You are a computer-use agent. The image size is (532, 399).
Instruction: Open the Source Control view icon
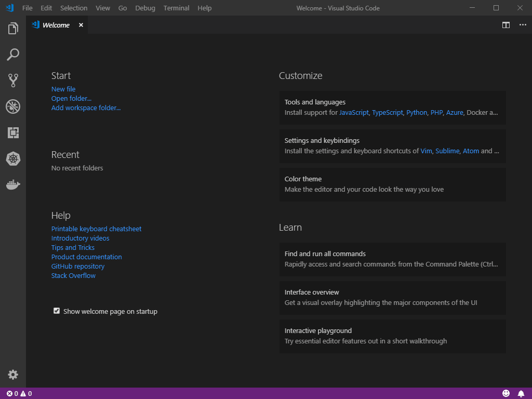13,81
